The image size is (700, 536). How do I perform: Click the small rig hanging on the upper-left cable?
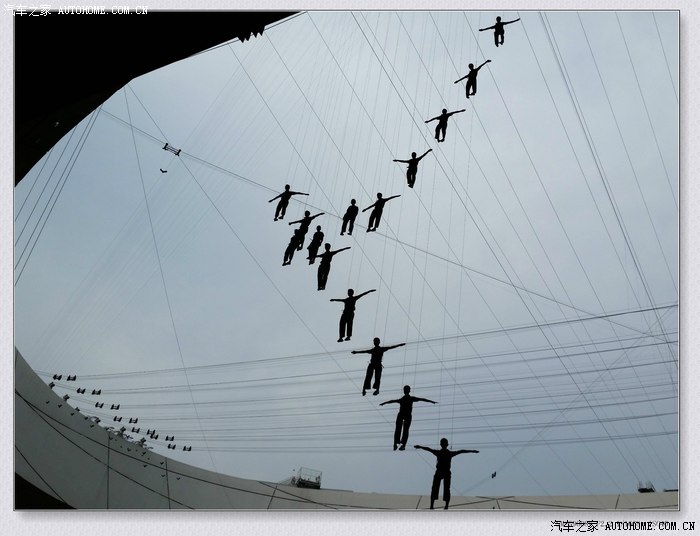coord(171,149)
